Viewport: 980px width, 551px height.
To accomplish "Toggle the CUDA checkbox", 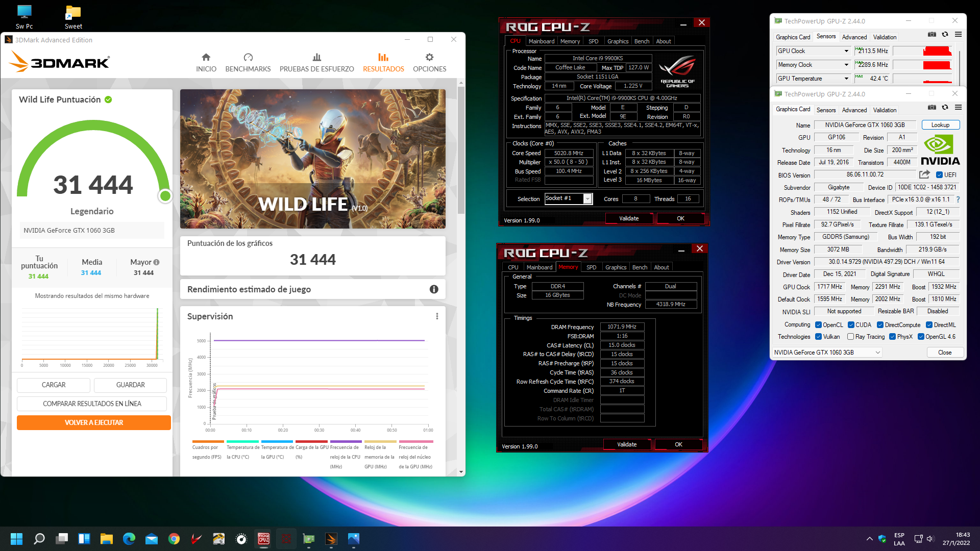I will (x=851, y=325).
